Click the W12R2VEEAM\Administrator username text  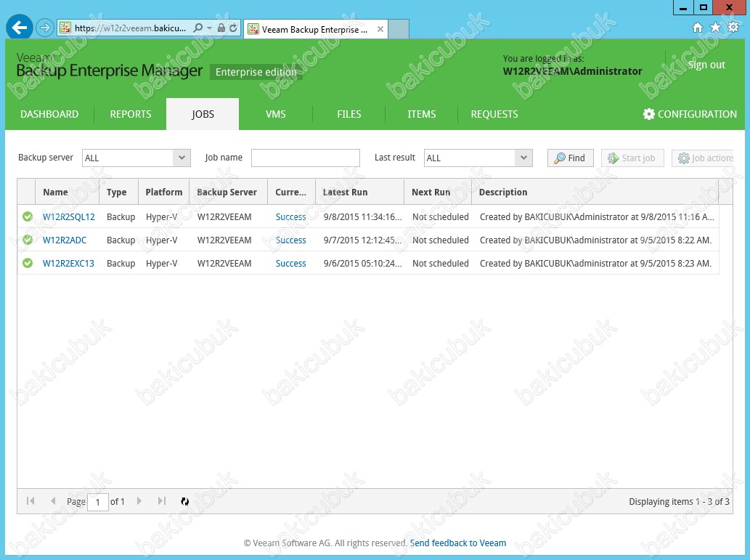tap(573, 71)
